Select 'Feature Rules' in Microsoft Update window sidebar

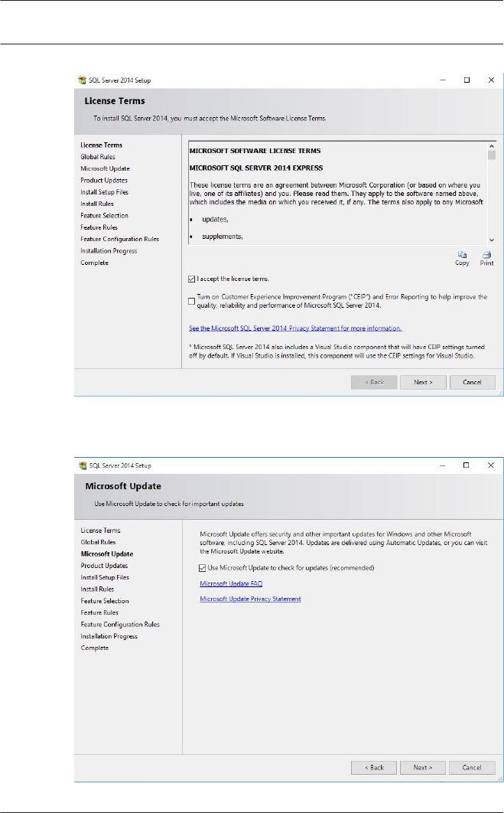click(x=99, y=612)
